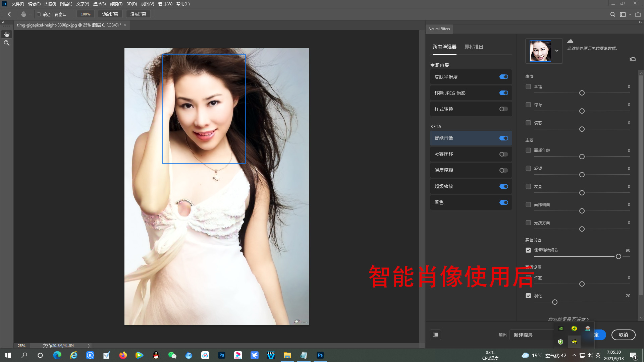Expand status bar info arrow next to 文档 size

pyautogui.click(x=89, y=346)
